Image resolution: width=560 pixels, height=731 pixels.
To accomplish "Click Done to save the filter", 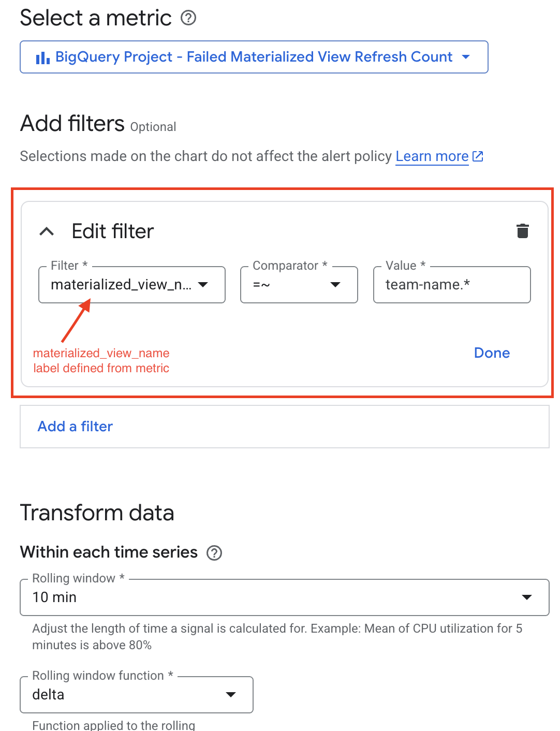I will (x=491, y=353).
